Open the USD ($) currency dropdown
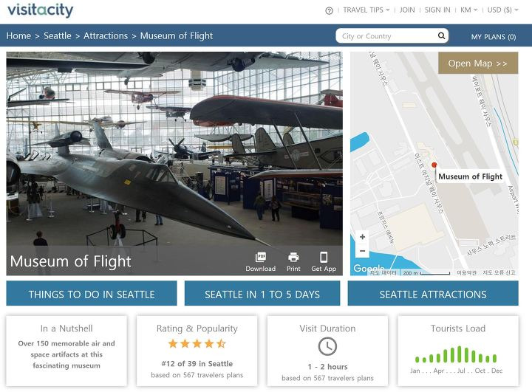Screen dimensions: 532x392 [502, 10]
